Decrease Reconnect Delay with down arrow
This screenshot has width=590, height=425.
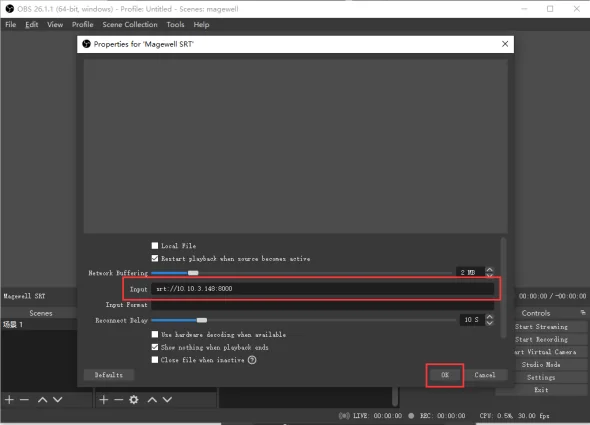pos(489,323)
